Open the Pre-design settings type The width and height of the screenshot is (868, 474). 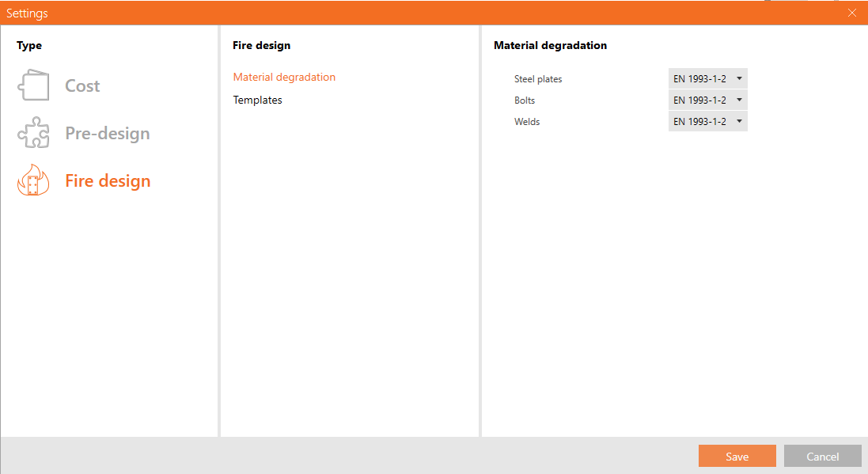coord(108,134)
